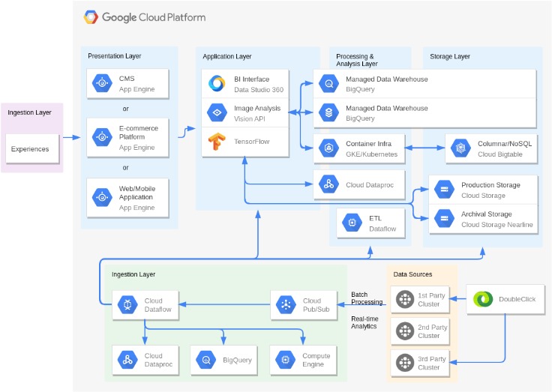Click the TensorFlow icon
The image size is (552, 392).
pyautogui.click(x=217, y=142)
